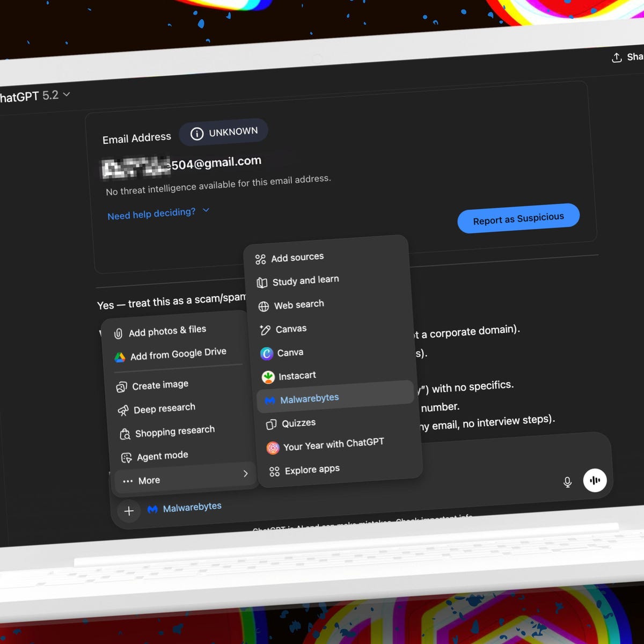Open Explore apps entry
644x644 pixels.
pos(312,470)
